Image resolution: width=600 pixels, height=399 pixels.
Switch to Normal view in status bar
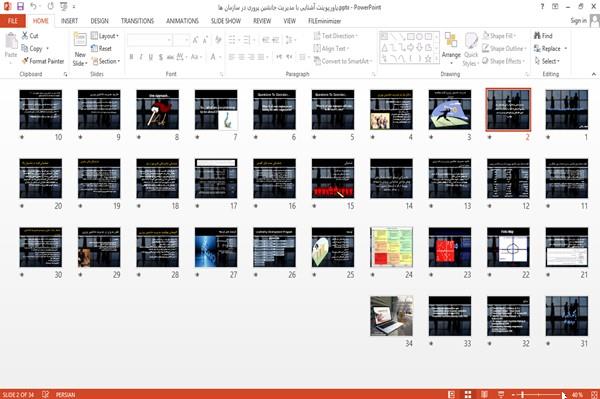[x=451, y=394]
